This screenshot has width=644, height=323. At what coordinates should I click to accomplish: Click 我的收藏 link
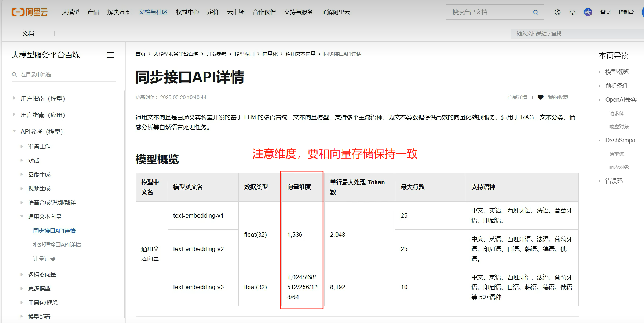558,97
